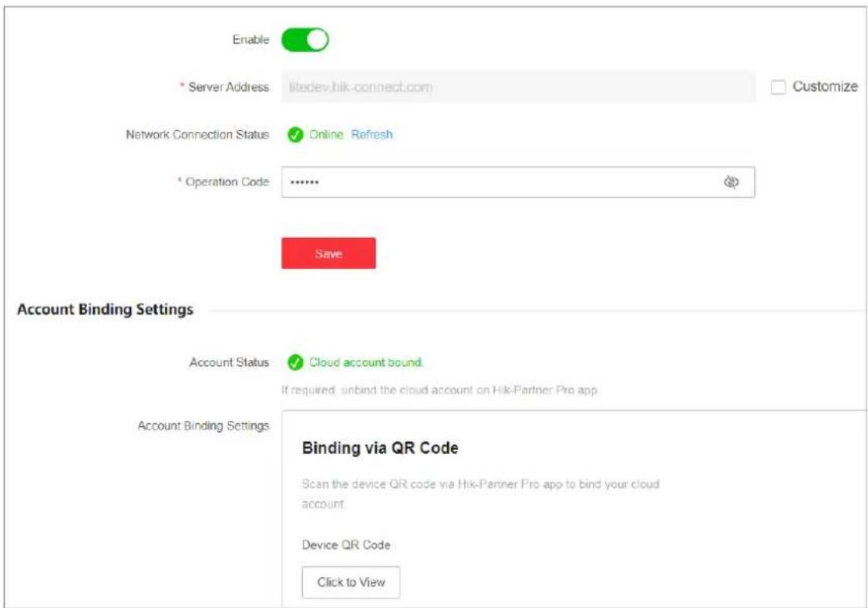Click the 'Cloud account bound.' status text
Viewport: 868px width, 608px height.
point(366,362)
